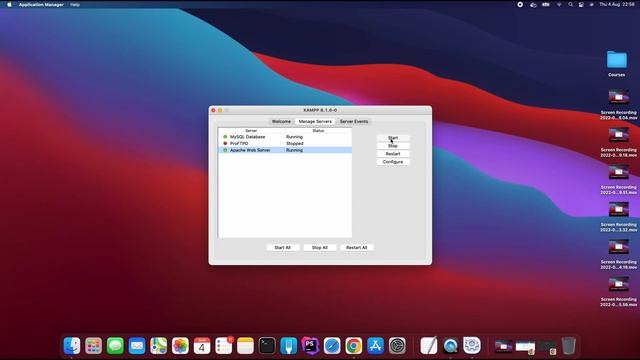
Task: Click ProFTPD's Stopped status
Action: point(295,143)
